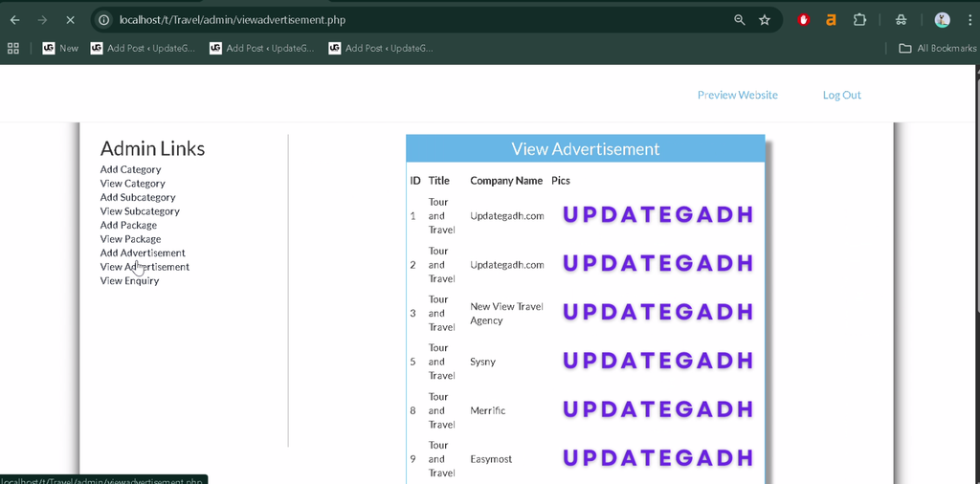
Task: Click the 'Title' column header
Action: coord(438,181)
